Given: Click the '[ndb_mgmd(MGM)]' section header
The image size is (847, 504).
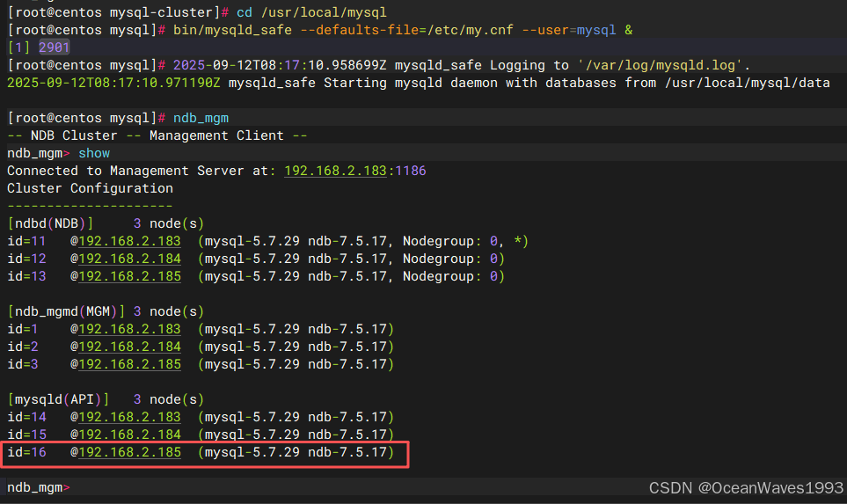Looking at the screenshot, I should point(67,311).
